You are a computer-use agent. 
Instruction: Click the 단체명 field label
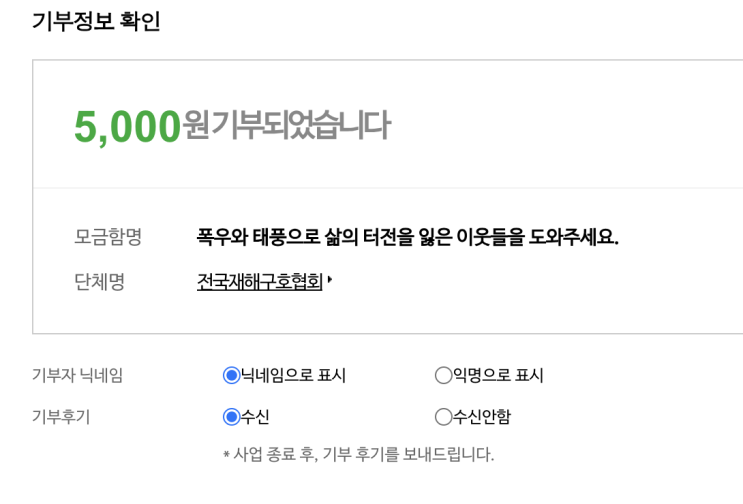pyautogui.click(x=99, y=283)
